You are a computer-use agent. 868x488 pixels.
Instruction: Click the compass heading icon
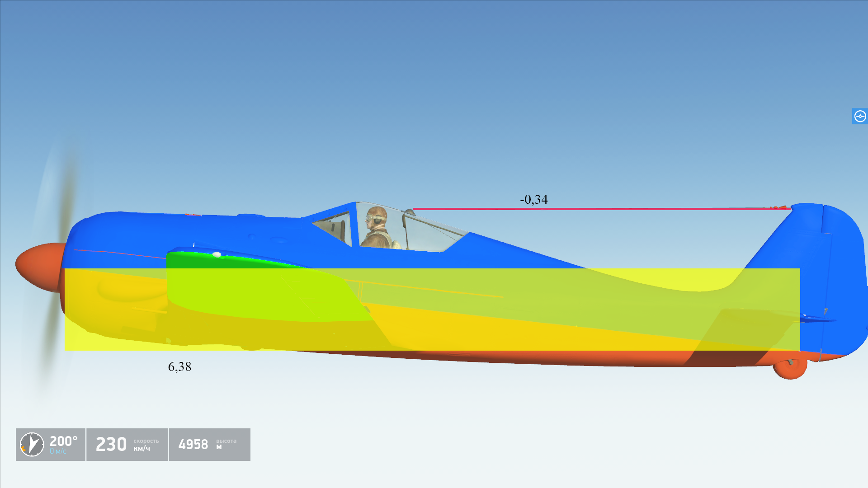click(x=32, y=445)
